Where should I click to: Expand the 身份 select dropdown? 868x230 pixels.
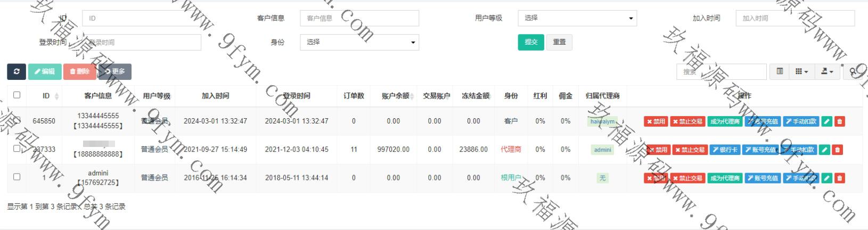[x=359, y=42]
